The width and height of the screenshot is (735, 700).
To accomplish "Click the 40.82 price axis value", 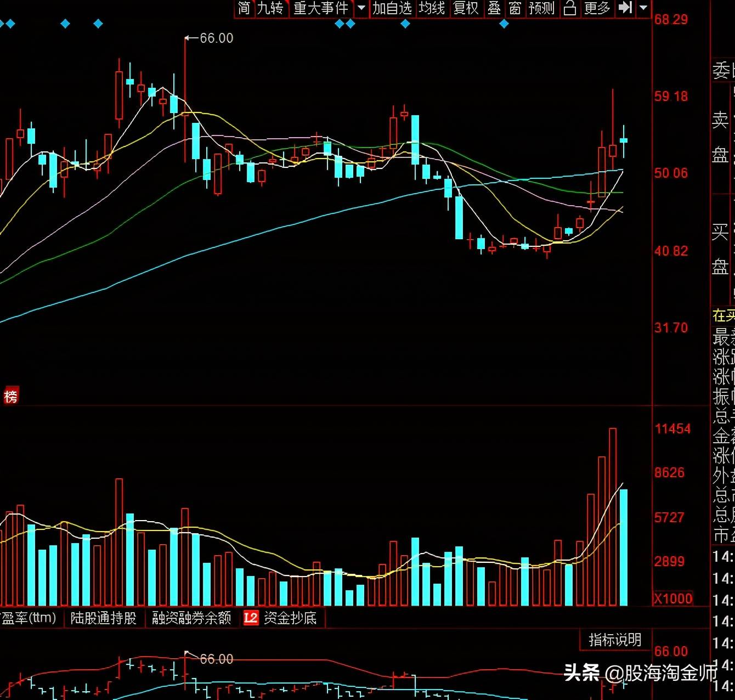I will click(671, 251).
